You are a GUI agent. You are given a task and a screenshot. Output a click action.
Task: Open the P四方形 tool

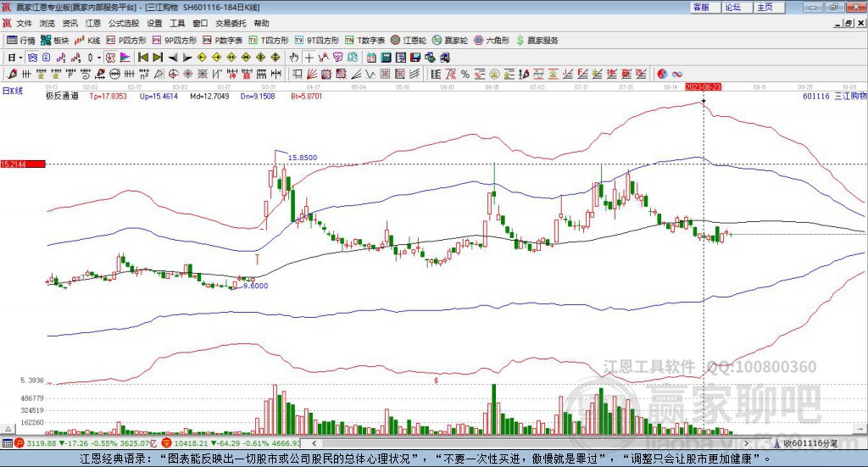(126, 41)
